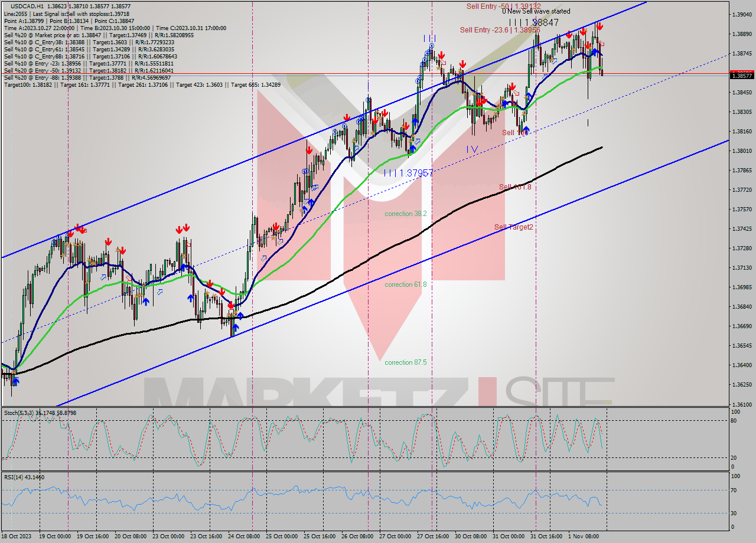
Task: Click the Stochastic scale value 20
Action: click(x=734, y=457)
